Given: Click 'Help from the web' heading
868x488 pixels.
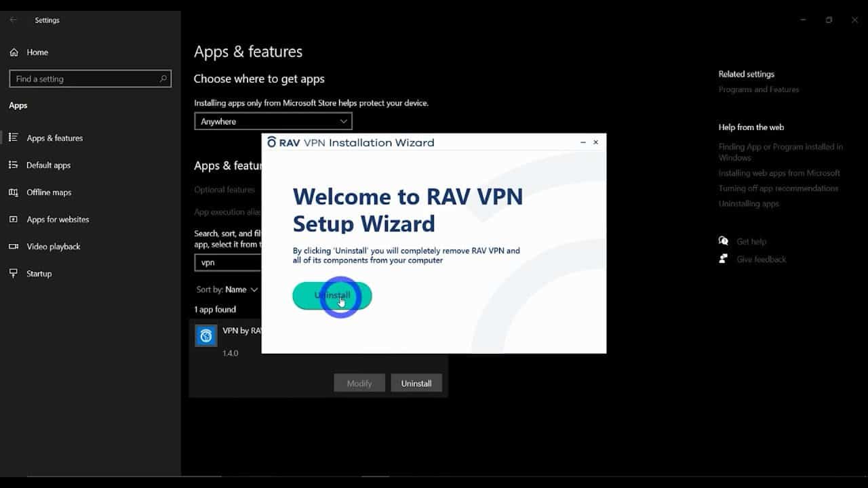Looking at the screenshot, I should pos(751,127).
